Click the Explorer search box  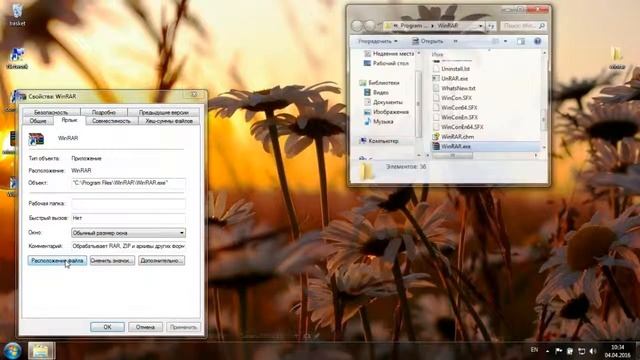[523, 26]
